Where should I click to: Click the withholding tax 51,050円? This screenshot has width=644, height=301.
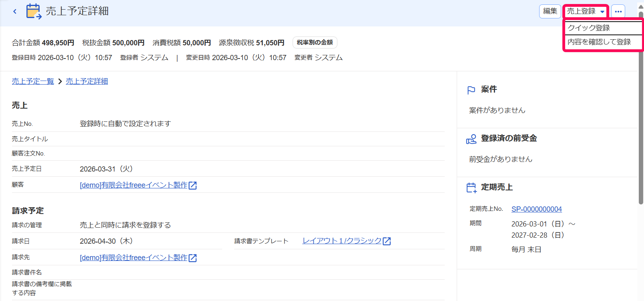click(x=270, y=42)
